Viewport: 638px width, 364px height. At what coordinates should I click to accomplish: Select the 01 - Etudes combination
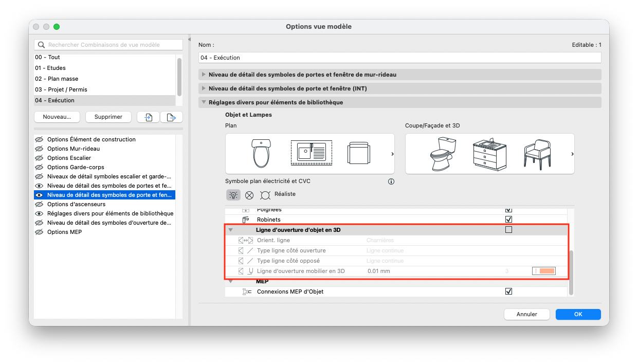(105, 68)
